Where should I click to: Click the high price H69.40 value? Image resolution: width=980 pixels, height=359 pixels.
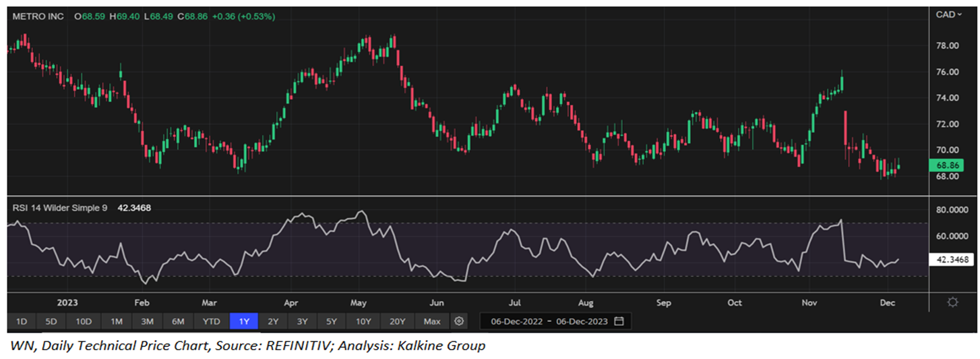click(x=123, y=16)
